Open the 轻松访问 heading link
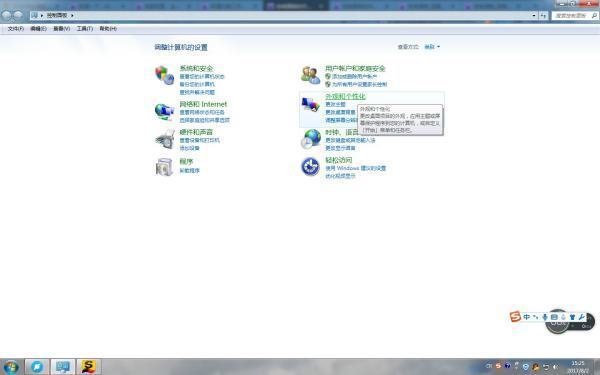600x375 pixels. click(339, 160)
